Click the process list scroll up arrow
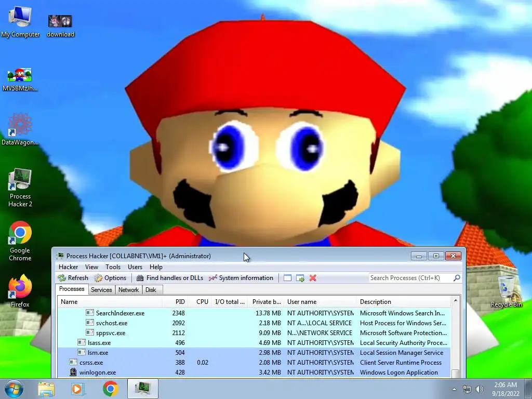The height and width of the screenshot is (399, 532). [455, 301]
